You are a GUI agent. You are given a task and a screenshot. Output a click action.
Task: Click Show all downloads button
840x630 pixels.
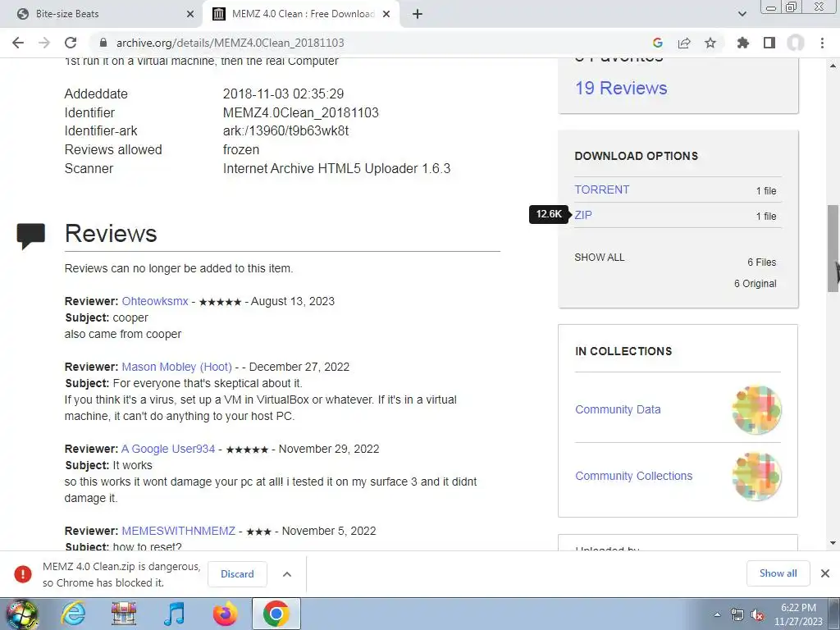tap(778, 573)
